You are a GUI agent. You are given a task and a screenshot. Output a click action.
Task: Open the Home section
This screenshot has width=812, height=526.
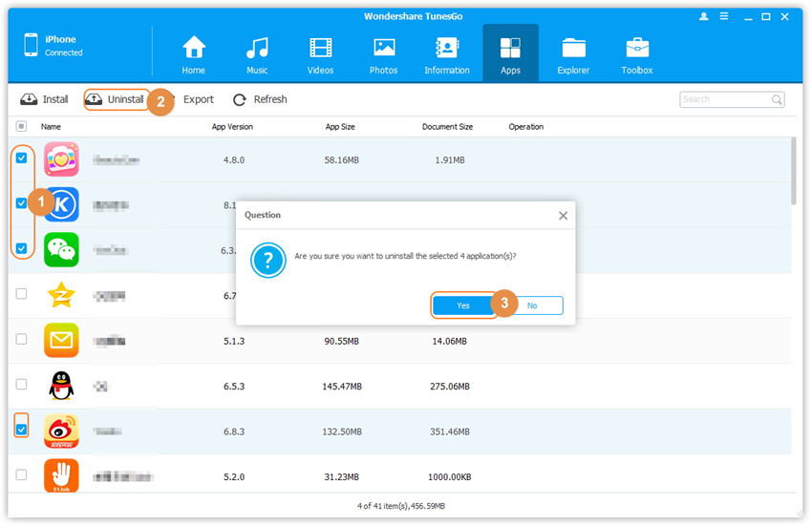click(x=194, y=54)
